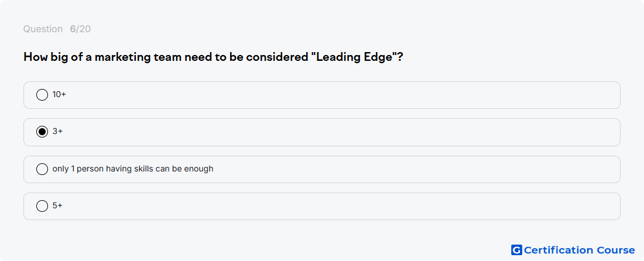Click the '10+' answer text
Image resolution: width=644 pixels, height=261 pixels.
[59, 94]
